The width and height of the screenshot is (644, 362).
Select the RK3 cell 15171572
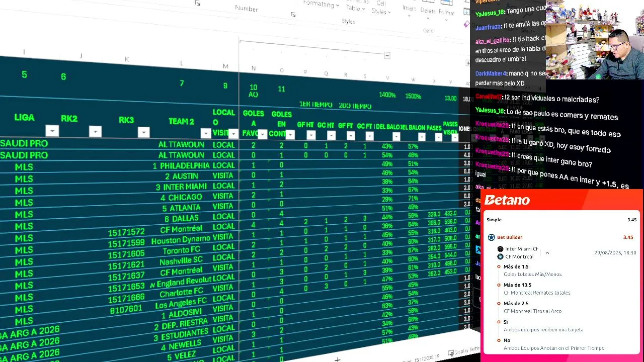coord(126,232)
